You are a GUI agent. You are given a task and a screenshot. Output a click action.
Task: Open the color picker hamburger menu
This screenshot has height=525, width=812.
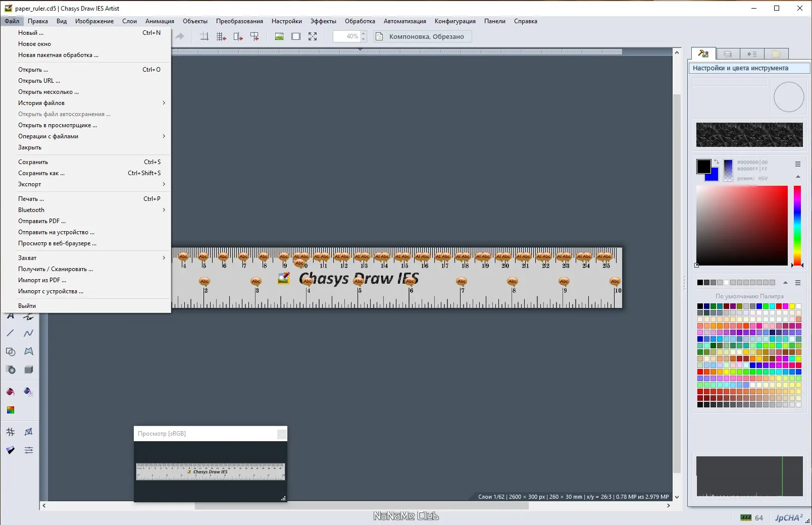point(798,164)
